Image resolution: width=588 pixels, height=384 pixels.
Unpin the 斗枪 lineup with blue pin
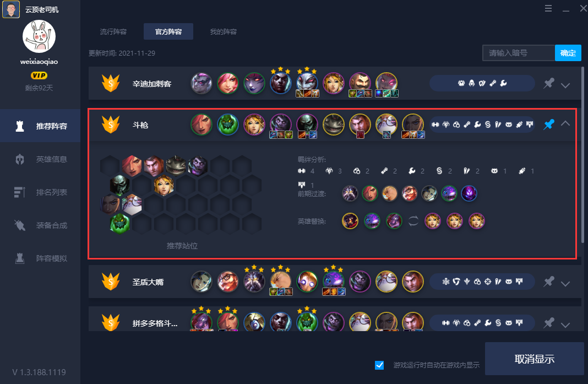coord(548,125)
